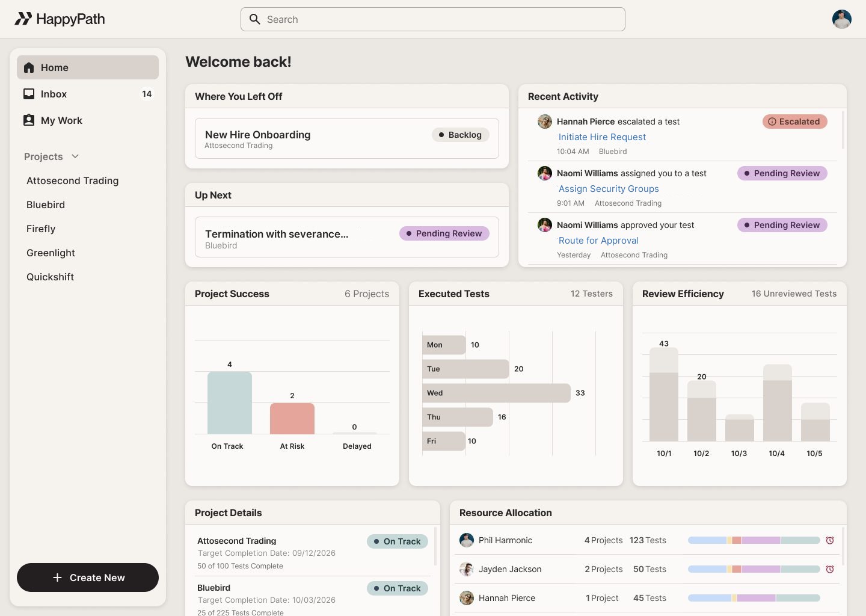
Task: Open the user profile avatar
Action: pos(842,19)
